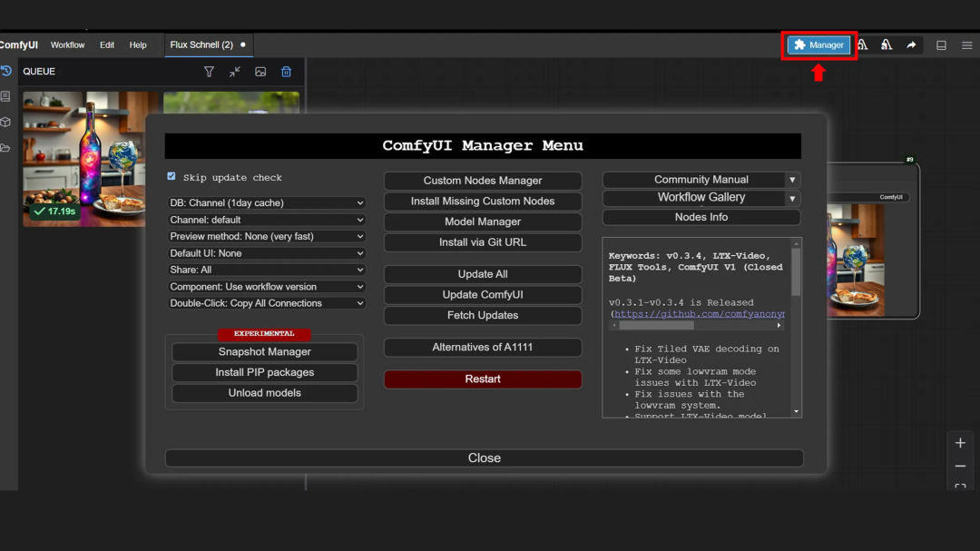Screen dimensions: 980x551
Task: Click the share arrow icon
Action: tap(911, 45)
